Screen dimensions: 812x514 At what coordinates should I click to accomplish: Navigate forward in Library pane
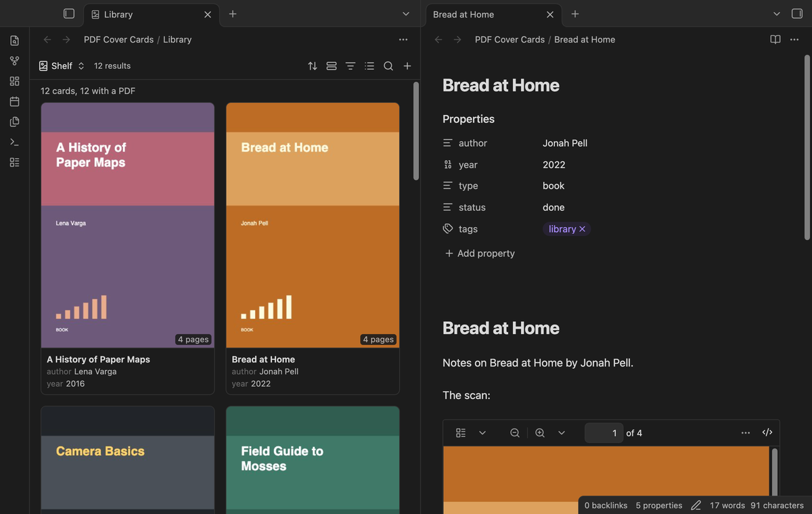[66, 39]
